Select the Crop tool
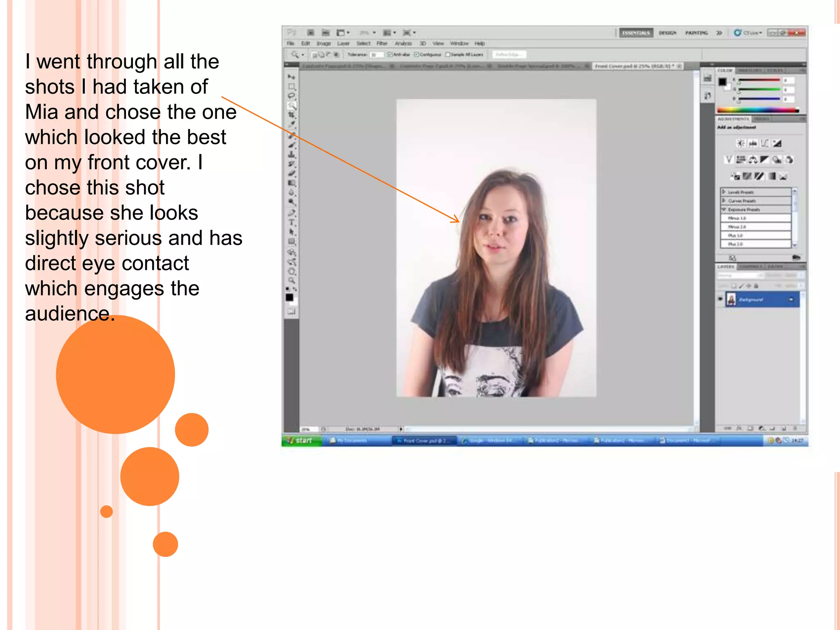The image size is (840, 630). pos(291,115)
